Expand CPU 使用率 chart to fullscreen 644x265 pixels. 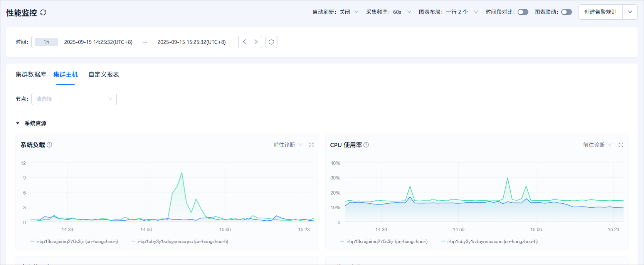coord(621,145)
